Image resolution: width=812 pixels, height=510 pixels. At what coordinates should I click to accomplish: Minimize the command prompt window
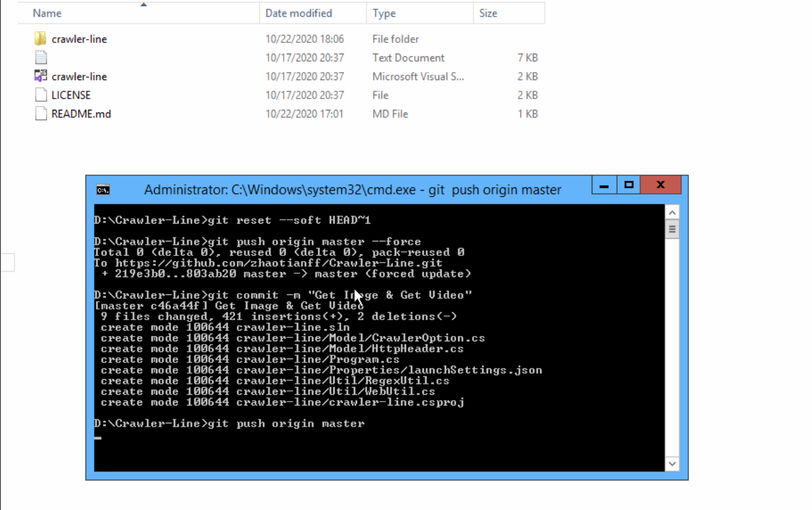[x=604, y=185]
